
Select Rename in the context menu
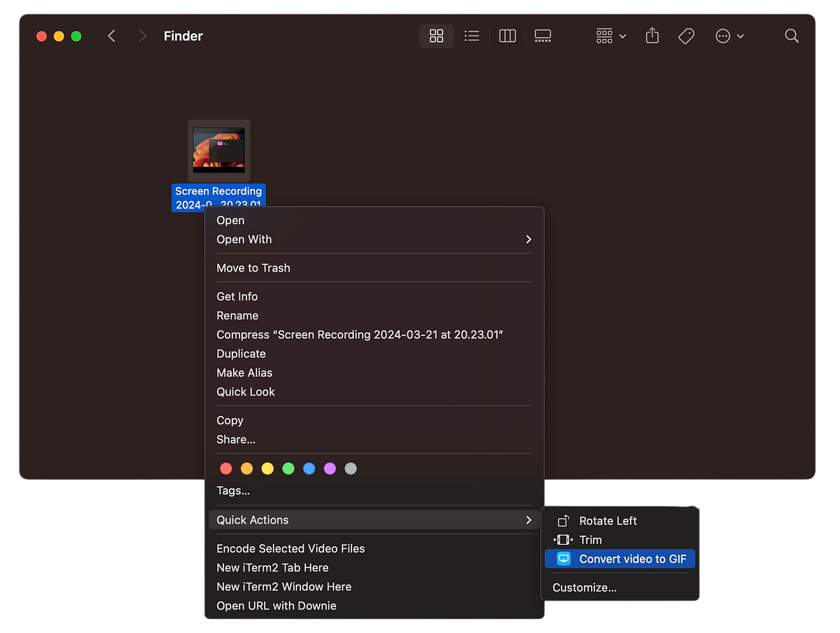point(374,316)
